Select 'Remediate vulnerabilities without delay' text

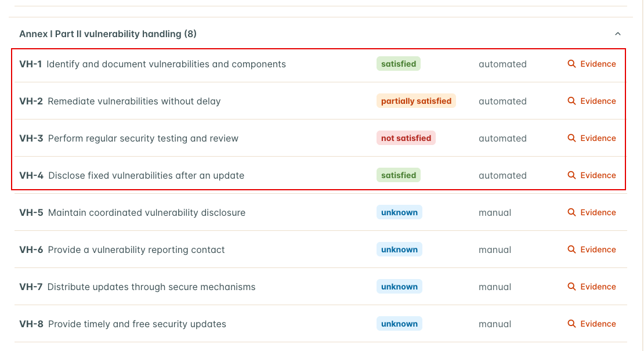[134, 102]
